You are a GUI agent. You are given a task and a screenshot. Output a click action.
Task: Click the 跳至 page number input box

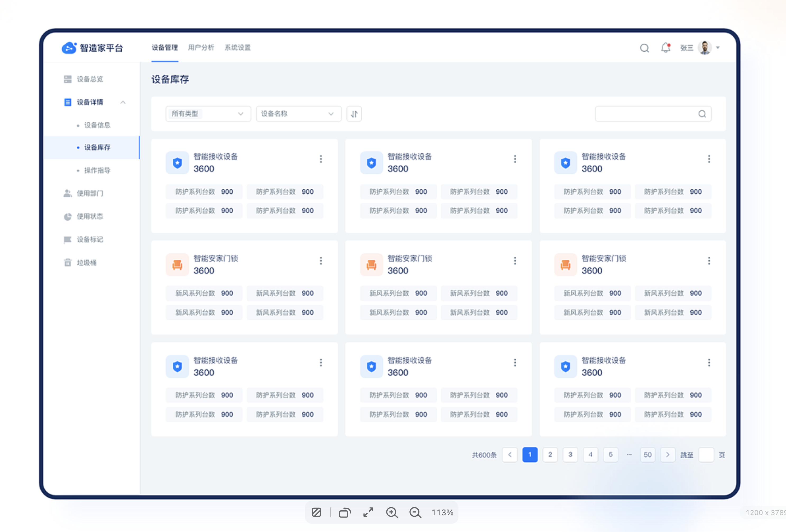pos(706,455)
